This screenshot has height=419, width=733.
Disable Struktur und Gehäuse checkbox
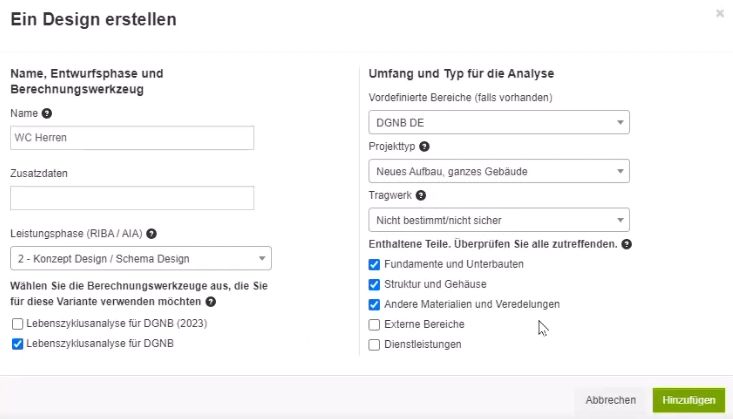pos(374,284)
